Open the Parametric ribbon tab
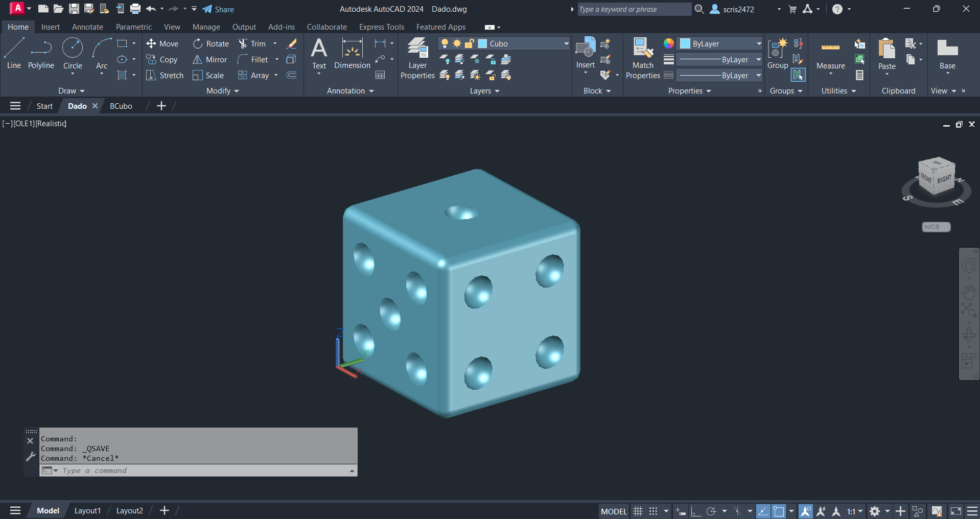 (134, 27)
